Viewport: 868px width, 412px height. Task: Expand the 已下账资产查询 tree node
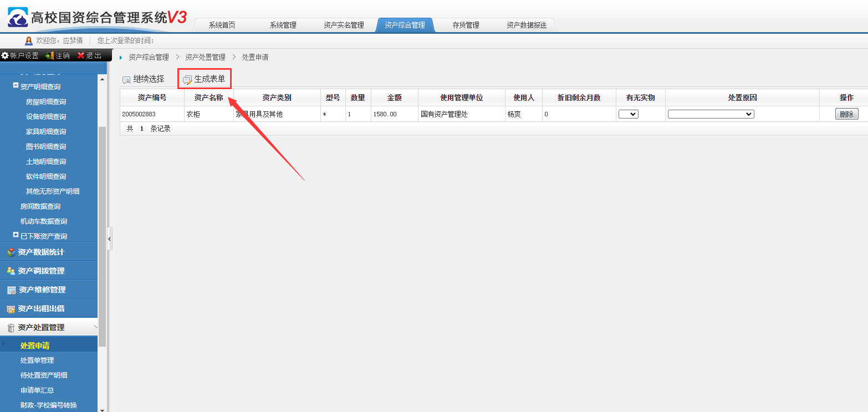[x=16, y=235]
